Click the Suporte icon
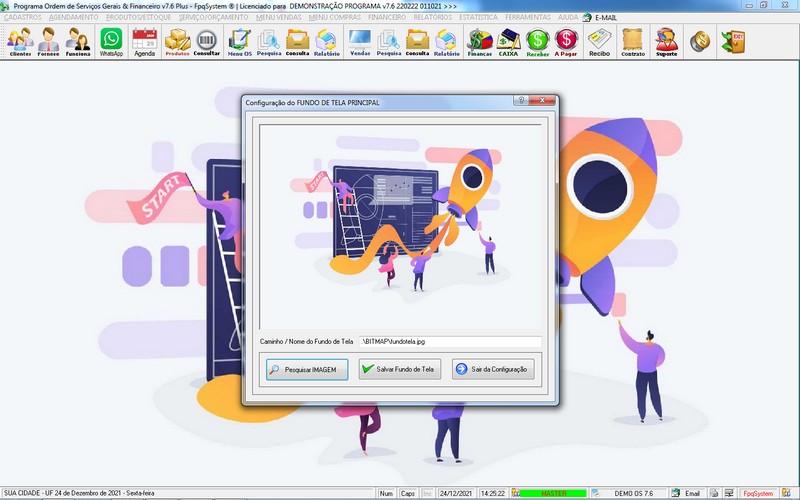Screen dimensions: 800x500 666,42
